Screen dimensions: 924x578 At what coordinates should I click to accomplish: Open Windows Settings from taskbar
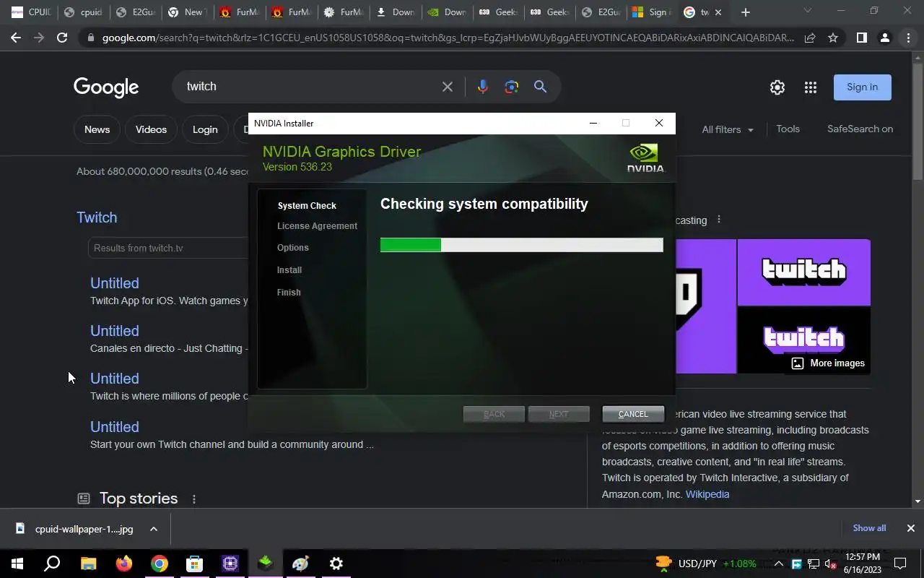(336, 564)
